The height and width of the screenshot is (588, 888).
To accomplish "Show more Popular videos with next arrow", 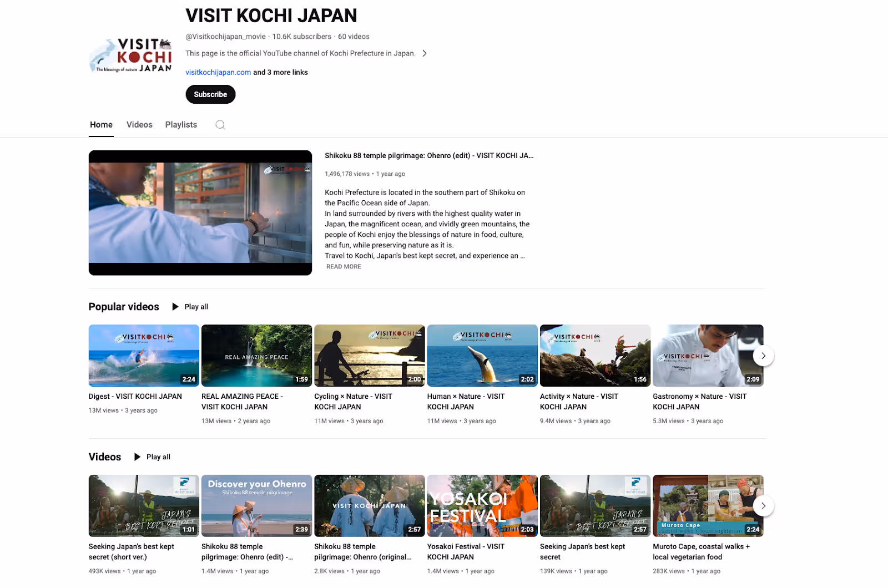I will 763,356.
